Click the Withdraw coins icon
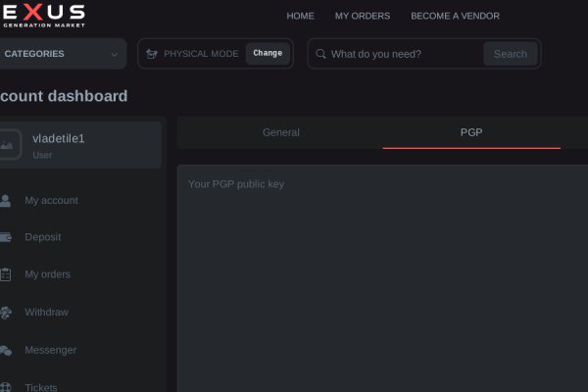This screenshot has width=588, height=392. 6,313
